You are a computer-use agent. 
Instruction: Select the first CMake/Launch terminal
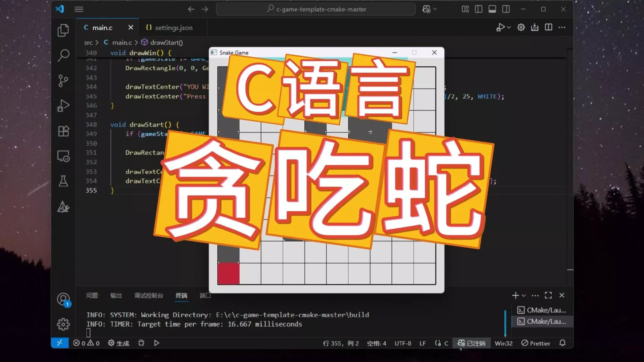(x=542, y=310)
